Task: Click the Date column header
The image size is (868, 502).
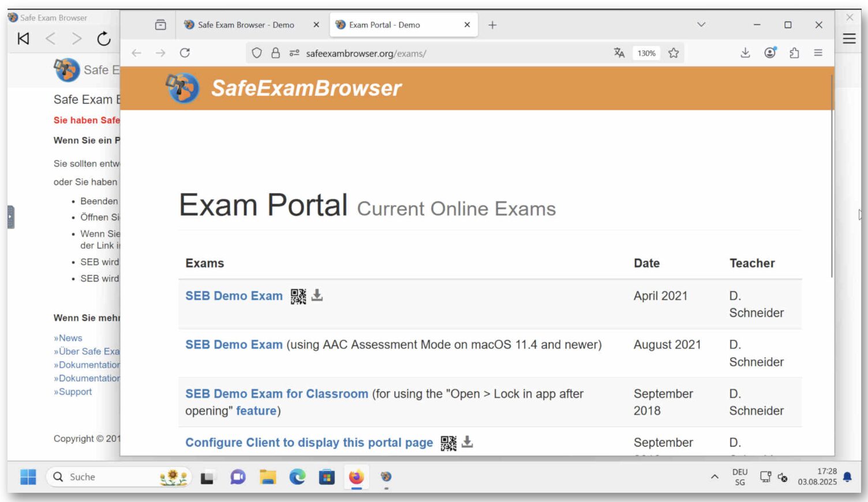Action: coord(646,263)
